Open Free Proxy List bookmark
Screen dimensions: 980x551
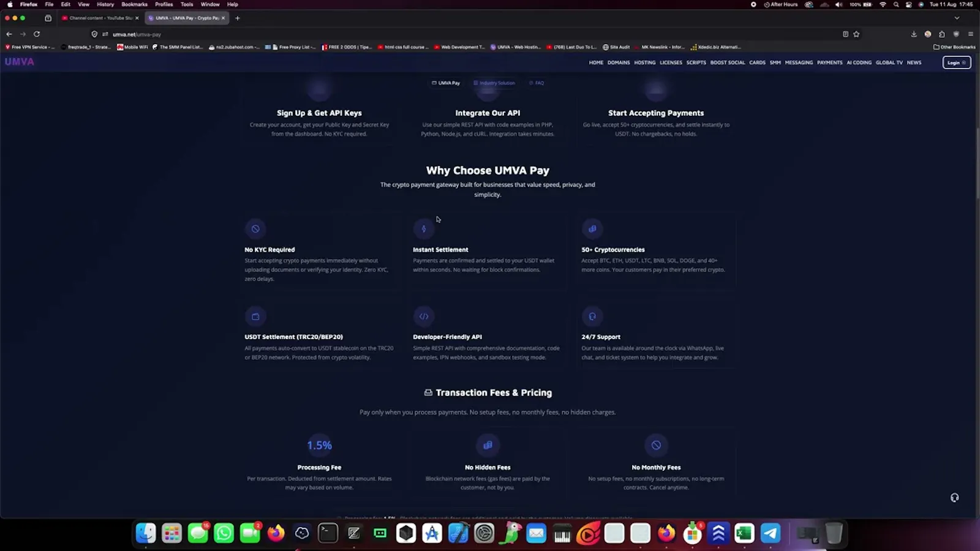(x=290, y=47)
